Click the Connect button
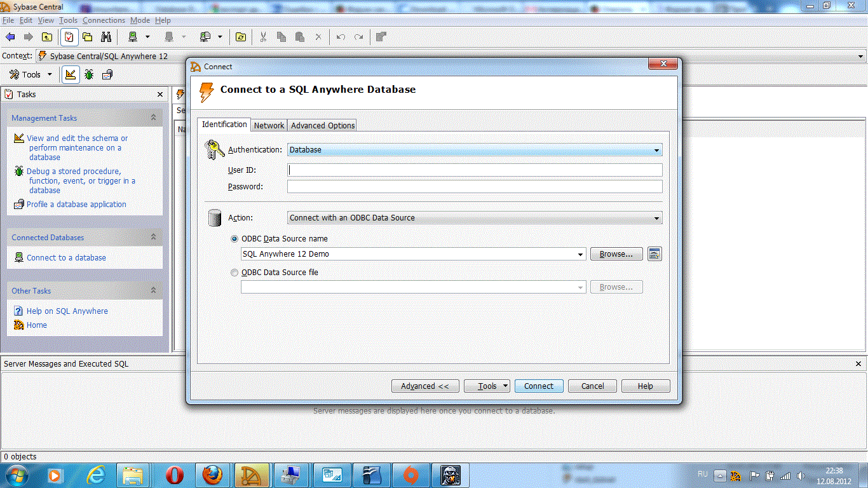The height and width of the screenshot is (488, 868). [x=539, y=386]
